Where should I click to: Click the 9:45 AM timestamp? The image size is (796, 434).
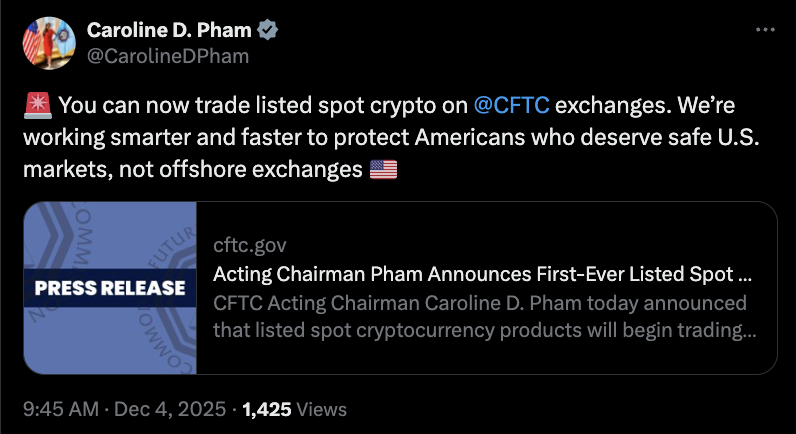point(58,409)
